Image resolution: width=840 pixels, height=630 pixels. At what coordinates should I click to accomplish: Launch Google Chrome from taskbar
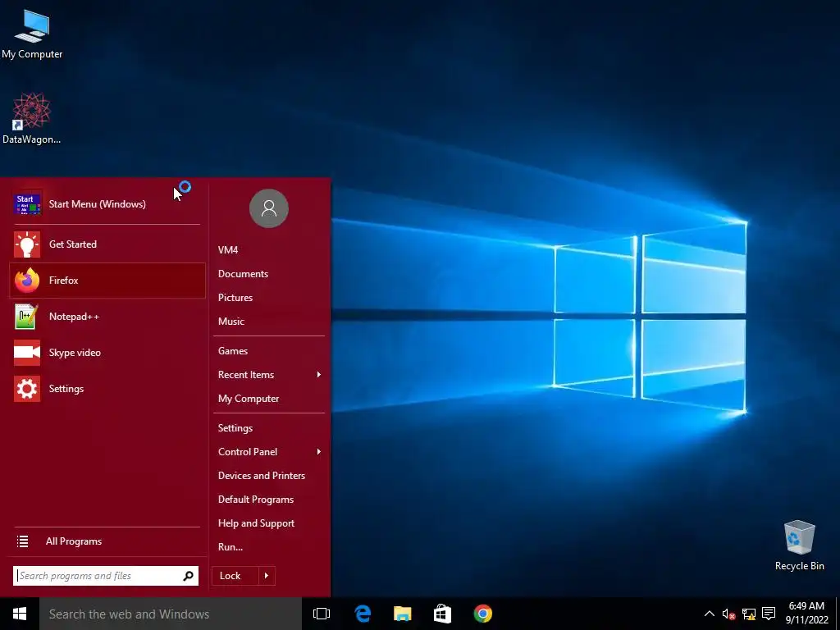coord(482,614)
